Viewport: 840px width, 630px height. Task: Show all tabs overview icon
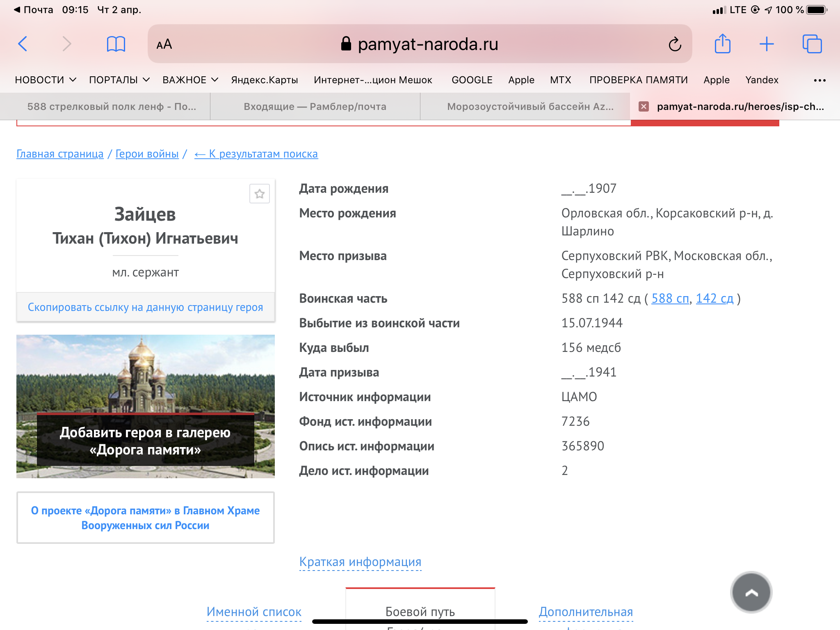coord(812,44)
